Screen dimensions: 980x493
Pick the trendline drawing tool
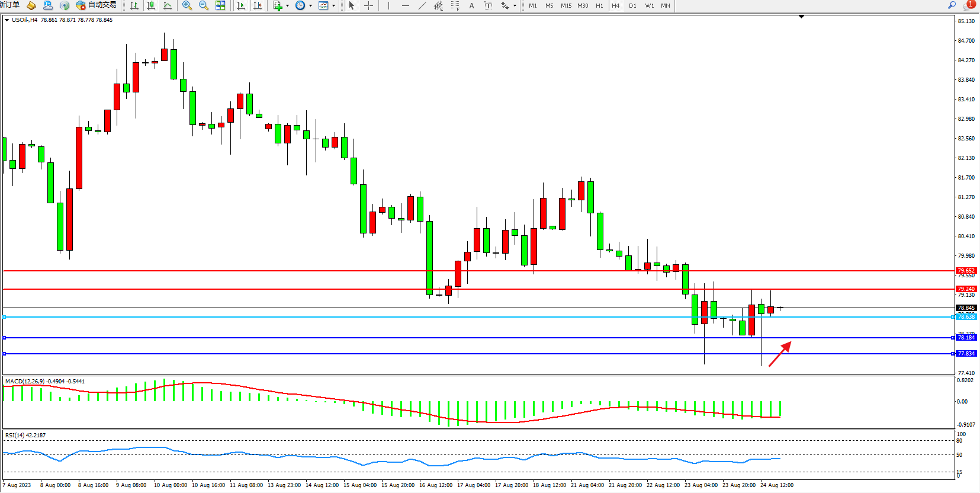click(x=422, y=5)
